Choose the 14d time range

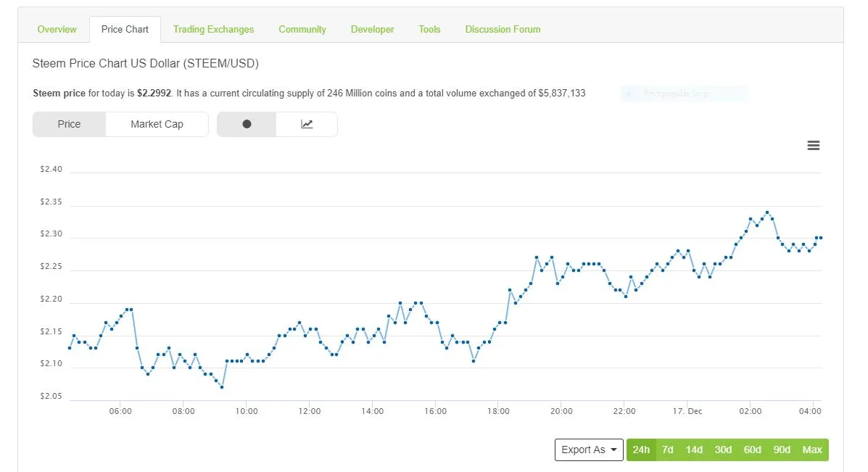[x=694, y=450]
